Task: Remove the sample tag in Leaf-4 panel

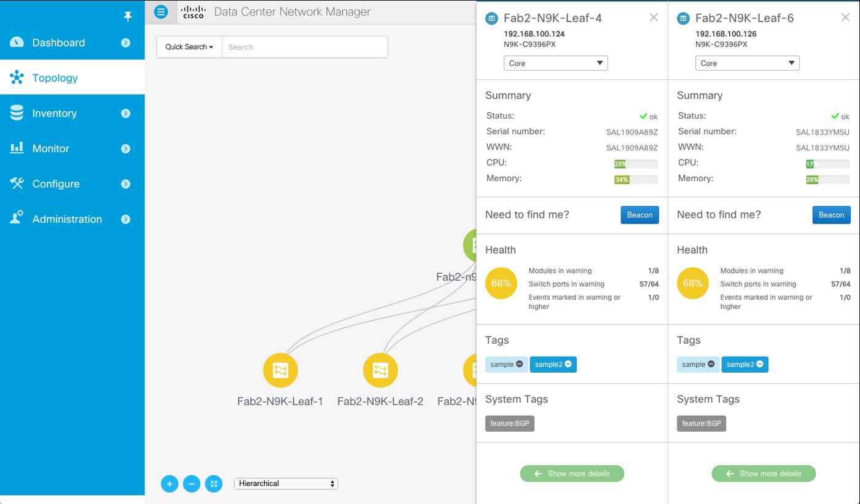Action: pyautogui.click(x=520, y=364)
